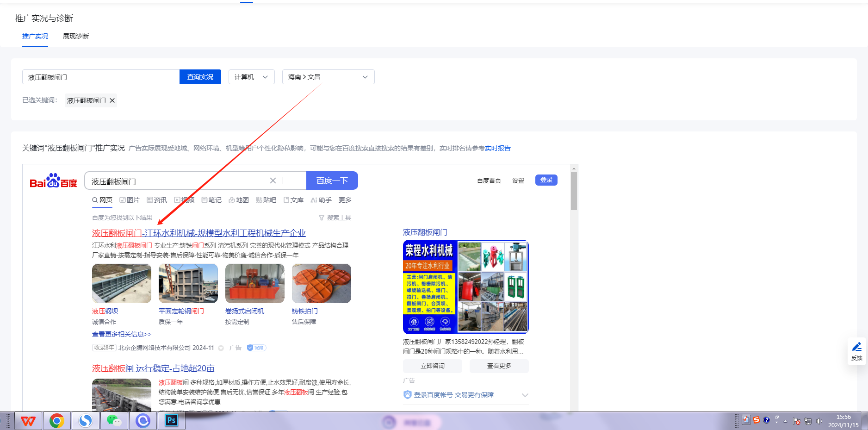Viewport: 868px width, 430px height.
Task: Click the info circle icon after 2024-11
Action: click(x=221, y=348)
